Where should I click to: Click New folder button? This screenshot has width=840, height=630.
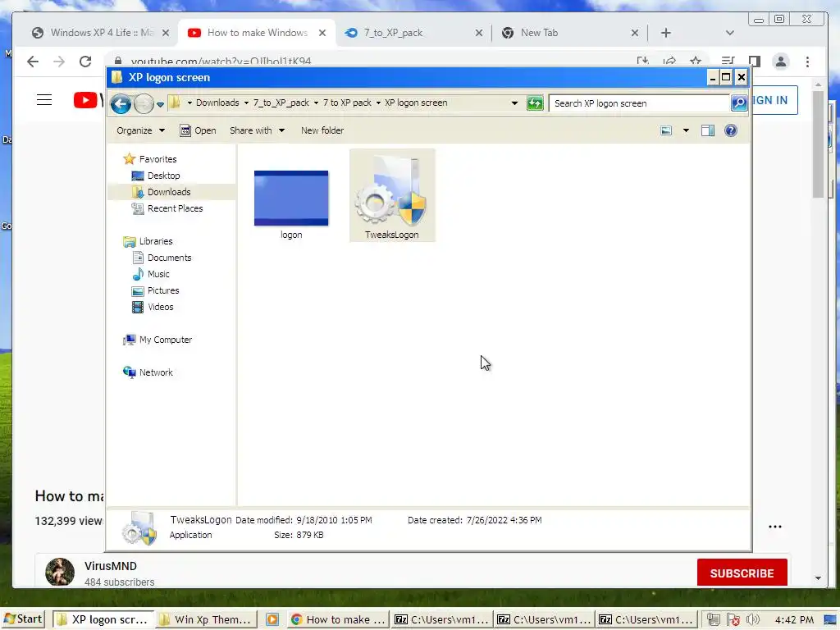[x=322, y=130]
